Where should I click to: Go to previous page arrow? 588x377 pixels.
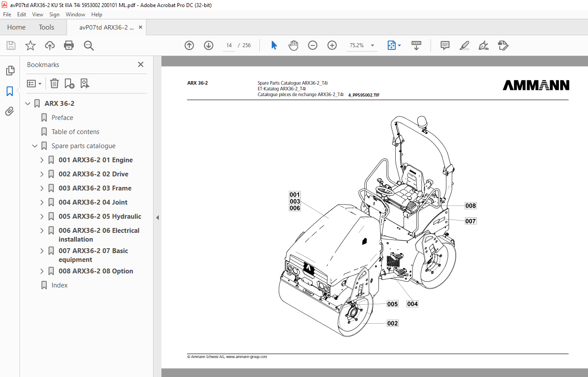tap(189, 45)
